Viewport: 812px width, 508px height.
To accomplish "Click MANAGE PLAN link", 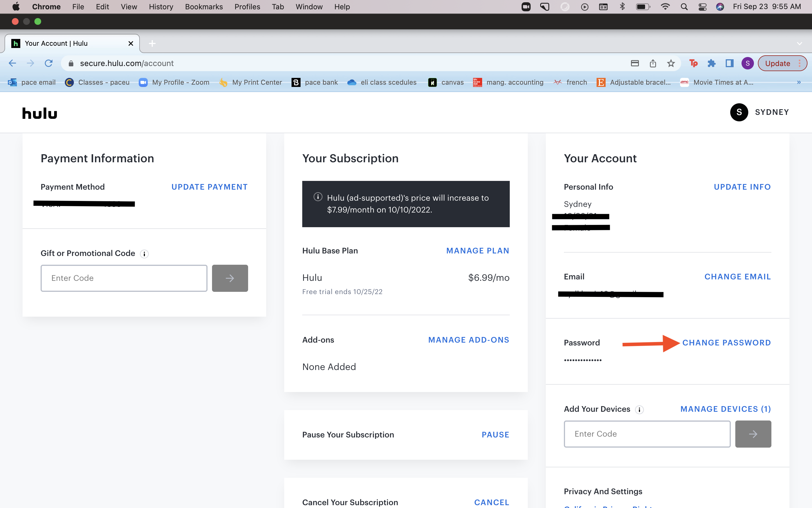I will [x=478, y=251].
